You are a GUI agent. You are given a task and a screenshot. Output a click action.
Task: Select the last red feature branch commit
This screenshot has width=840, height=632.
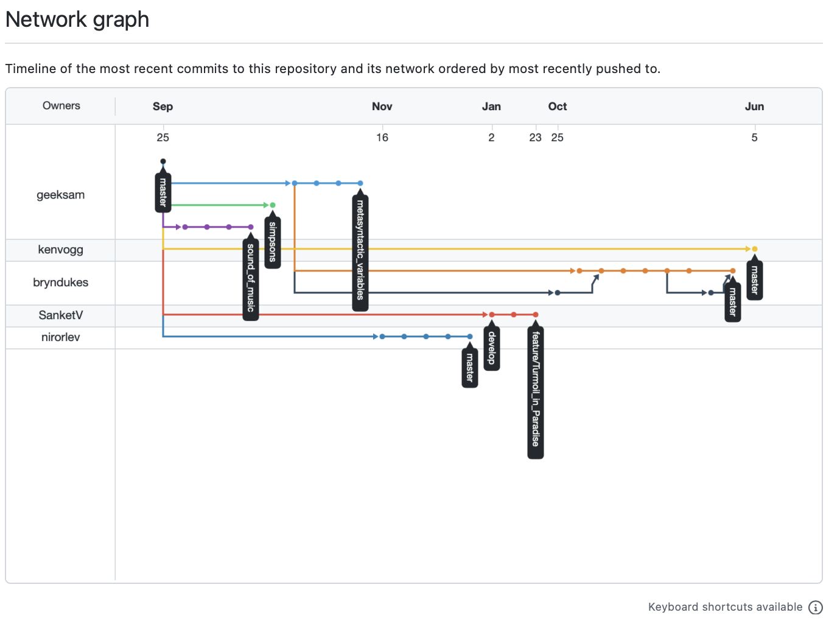click(x=536, y=315)
